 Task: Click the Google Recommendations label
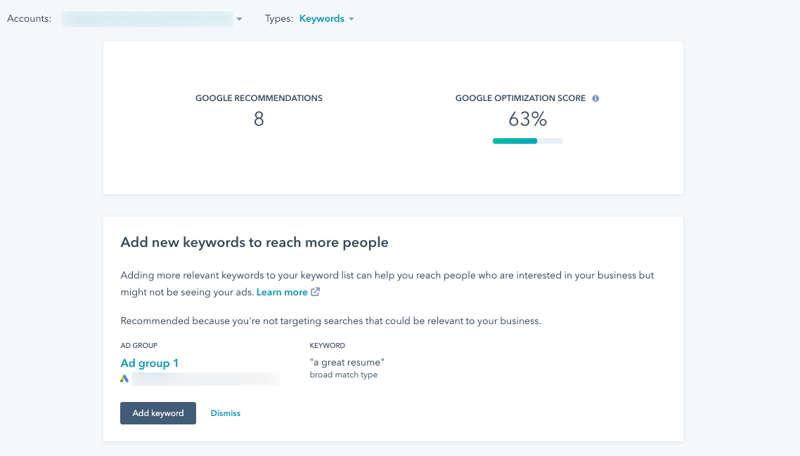pyautogui.click(x=258, y=99)
